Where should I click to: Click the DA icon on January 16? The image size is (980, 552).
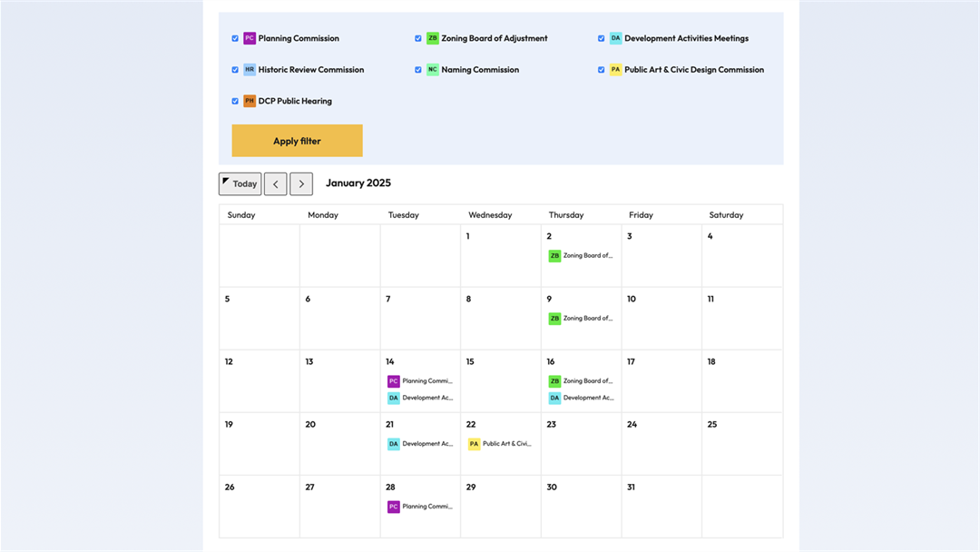pyautogui.click(x=554, y=398)
